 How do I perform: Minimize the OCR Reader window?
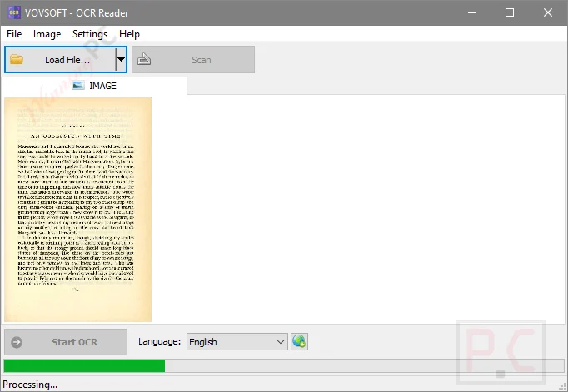(x=472, y=12)
